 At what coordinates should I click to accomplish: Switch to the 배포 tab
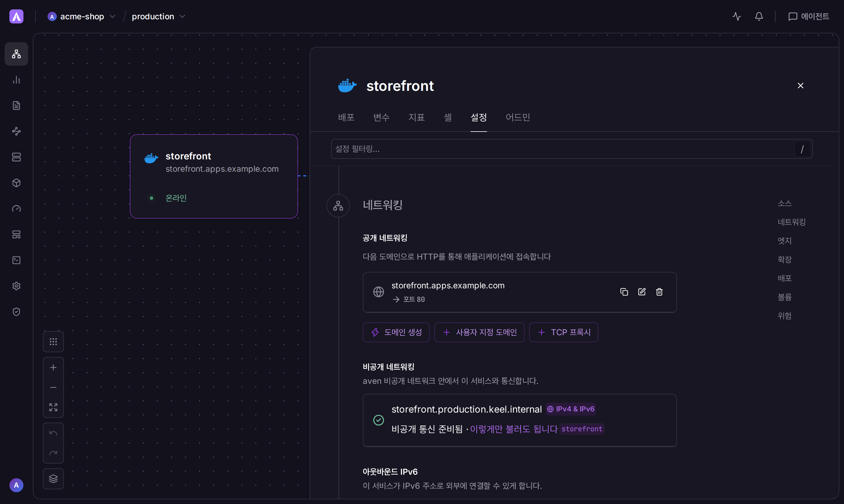point(346,117)
